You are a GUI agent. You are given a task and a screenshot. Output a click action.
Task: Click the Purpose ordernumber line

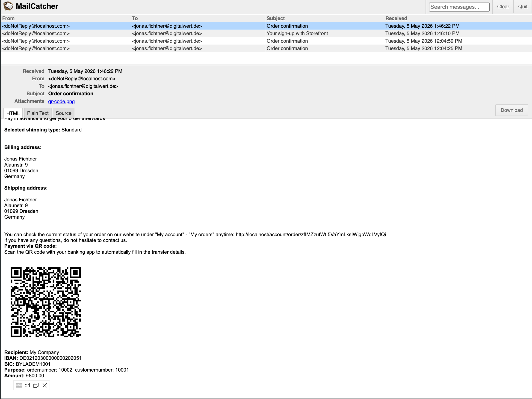[x=66, y=370]
